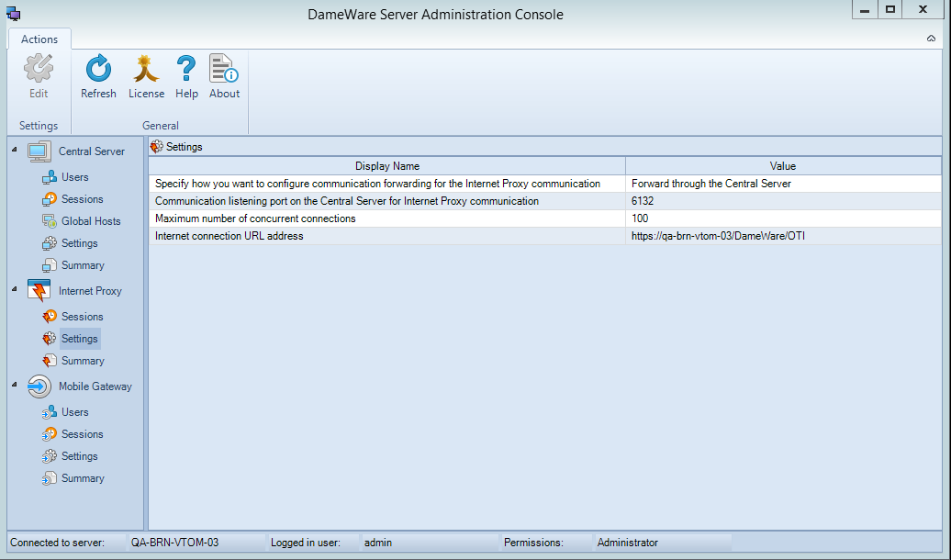Sort by the Display Name column header

pos(387,165)
